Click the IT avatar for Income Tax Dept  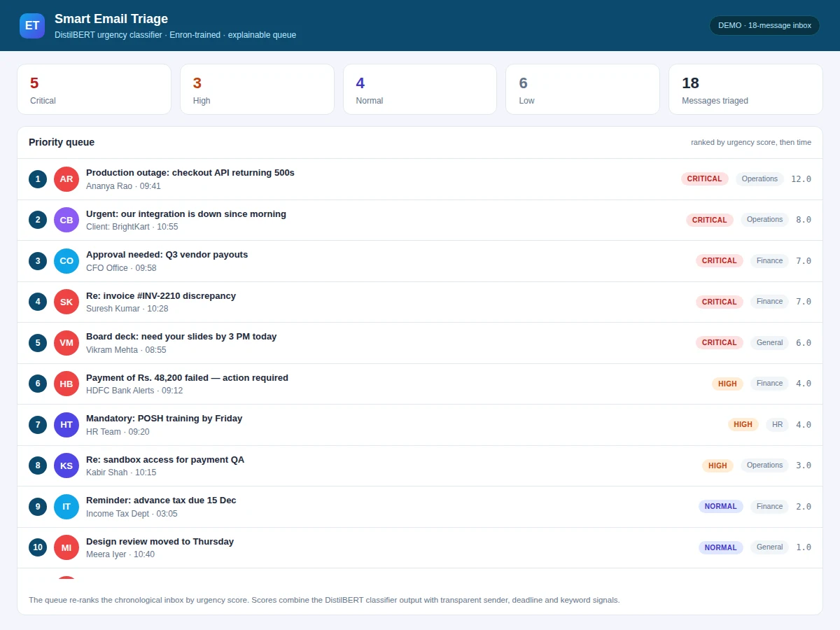coord(66,507)
